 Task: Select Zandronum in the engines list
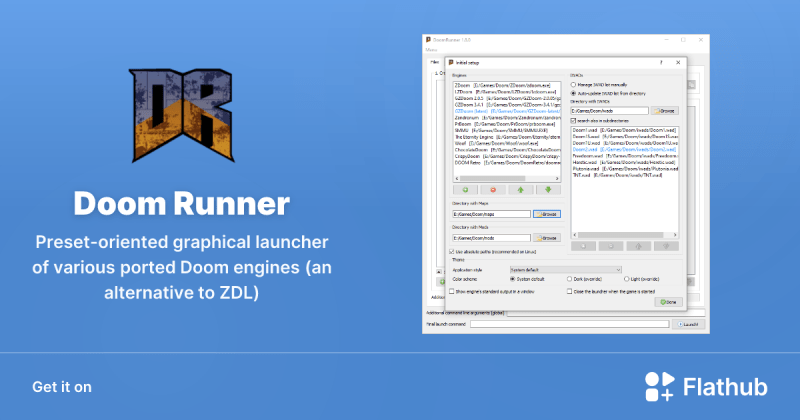(x=507, y=117)
